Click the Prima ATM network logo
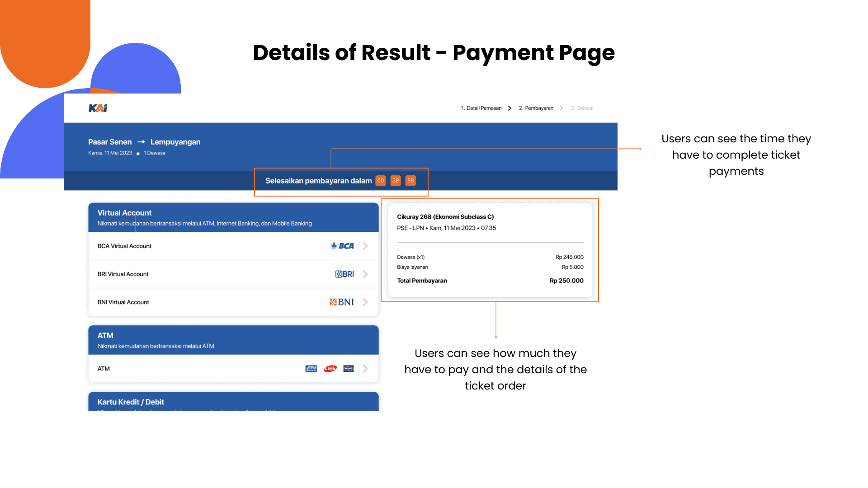868x488 pixels. tap(349, 369)
